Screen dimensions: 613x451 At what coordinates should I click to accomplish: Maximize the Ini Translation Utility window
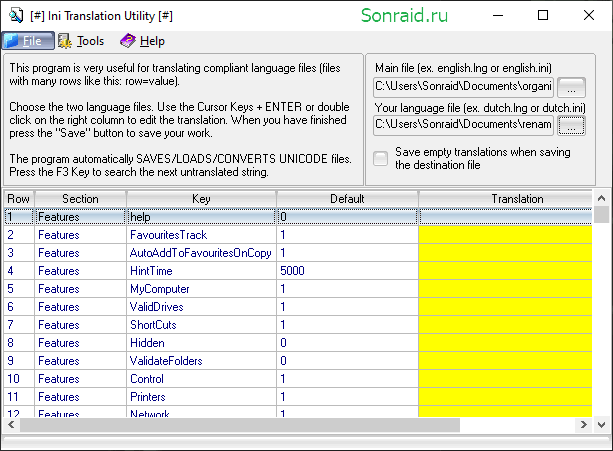tap(543, 16)
